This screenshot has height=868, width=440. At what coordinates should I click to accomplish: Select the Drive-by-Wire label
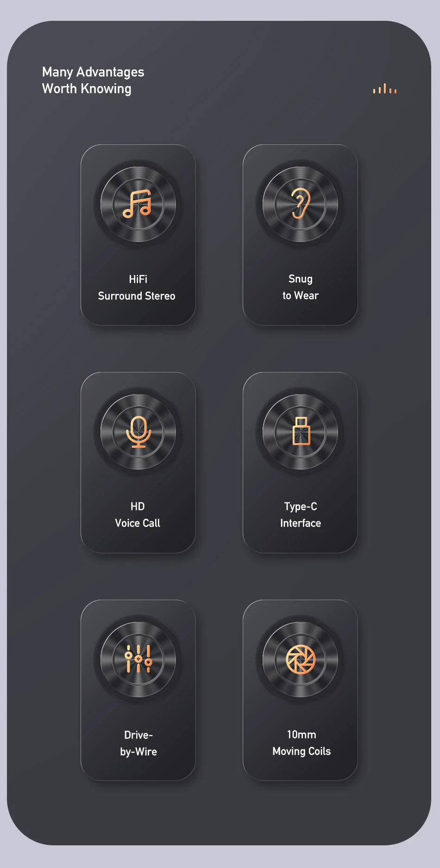(x=138, y=743)
